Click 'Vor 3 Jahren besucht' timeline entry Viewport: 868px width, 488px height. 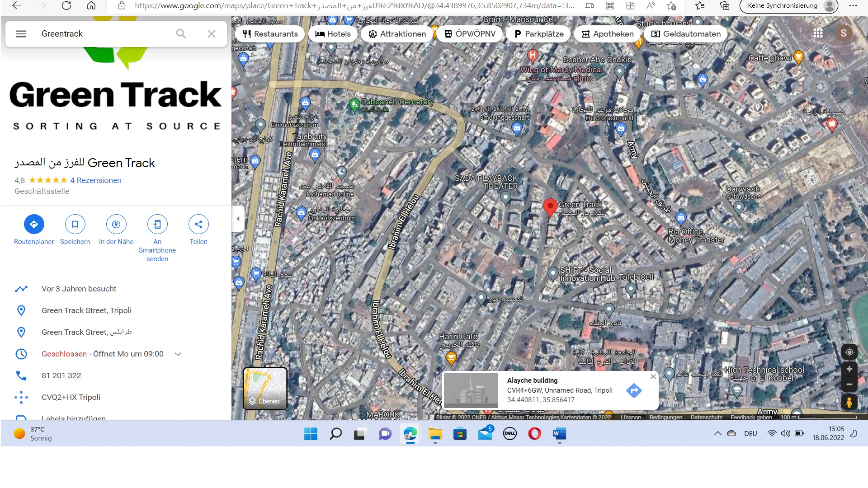(79, 289)
